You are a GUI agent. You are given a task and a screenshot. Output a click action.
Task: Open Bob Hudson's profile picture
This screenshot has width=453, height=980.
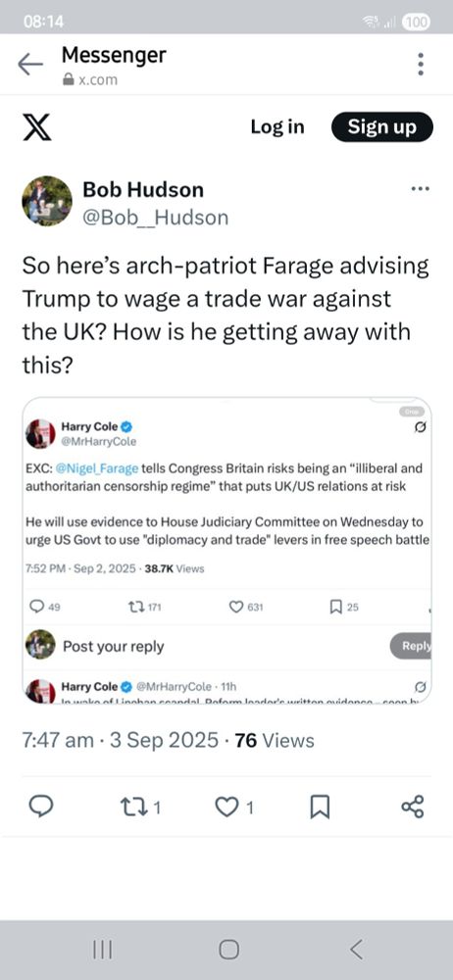pyautogui.click(x=47, y=201)
